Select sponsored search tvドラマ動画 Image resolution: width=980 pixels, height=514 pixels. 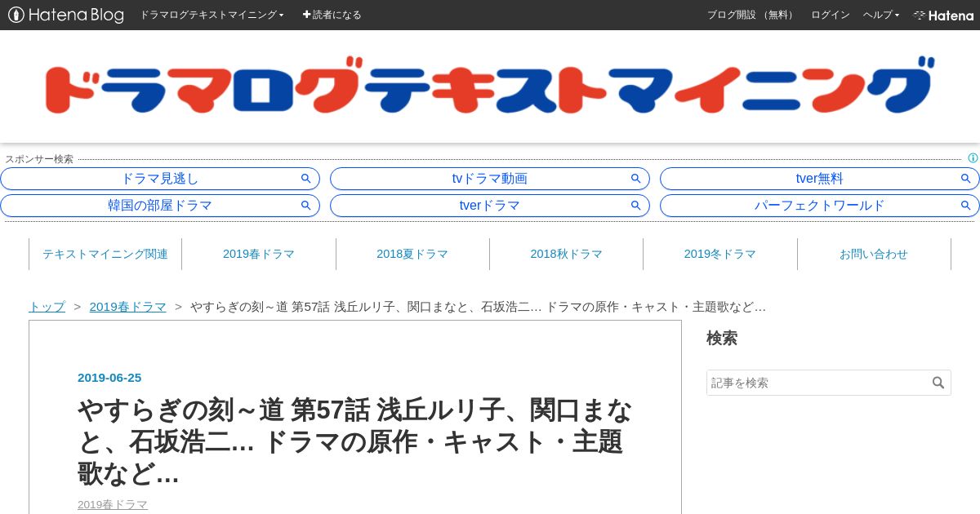point(490,179)
